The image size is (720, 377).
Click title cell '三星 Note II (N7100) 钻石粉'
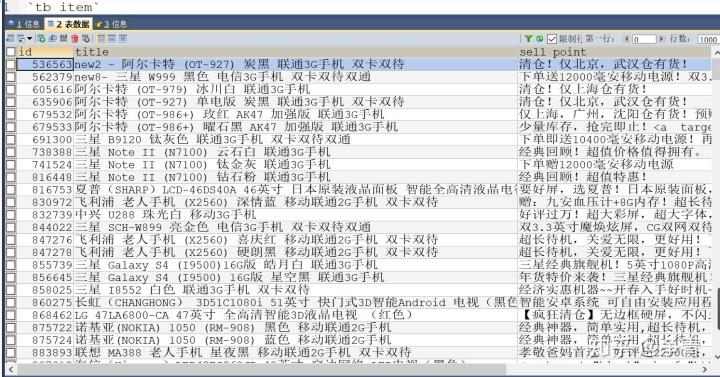coord(296,177)
